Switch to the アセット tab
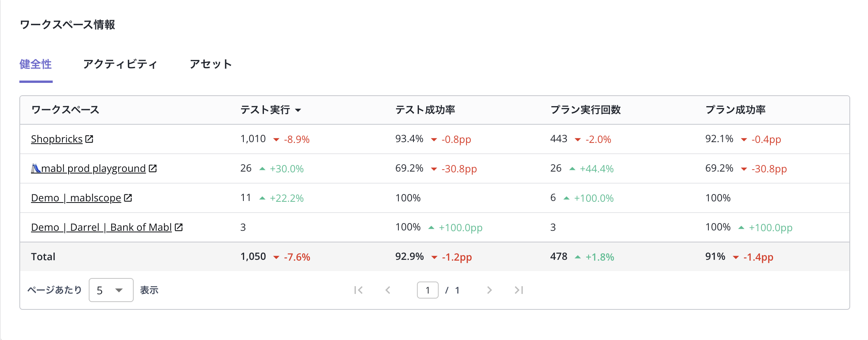 click(211, 64)
